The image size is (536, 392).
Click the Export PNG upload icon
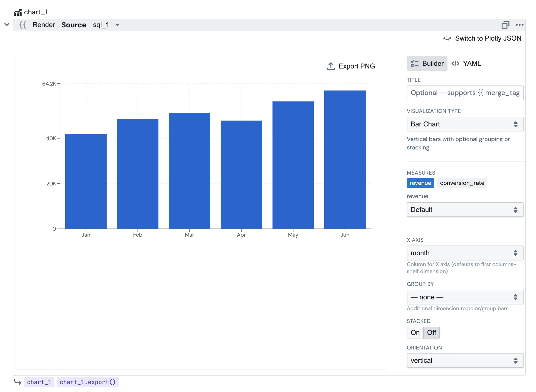[331, 66]
